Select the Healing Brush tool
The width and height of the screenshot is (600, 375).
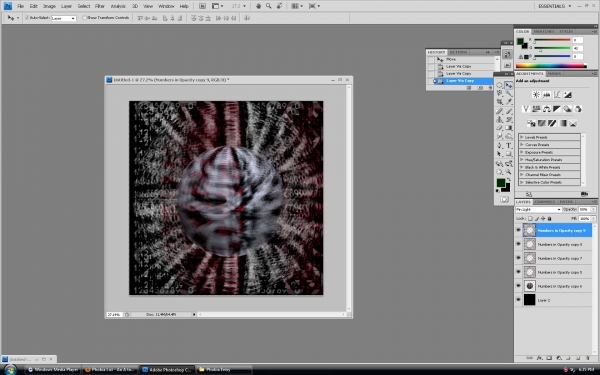point(500,111)
